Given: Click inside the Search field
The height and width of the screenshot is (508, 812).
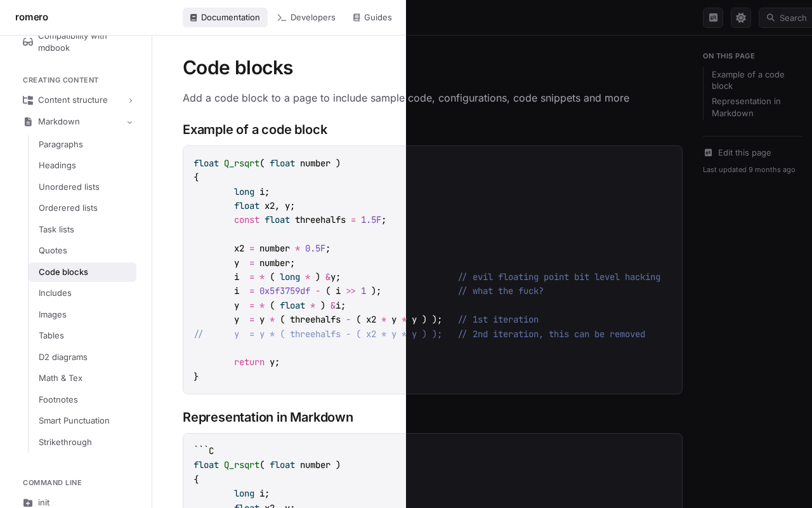Looking at the screenshot, I should coord(792,17).
